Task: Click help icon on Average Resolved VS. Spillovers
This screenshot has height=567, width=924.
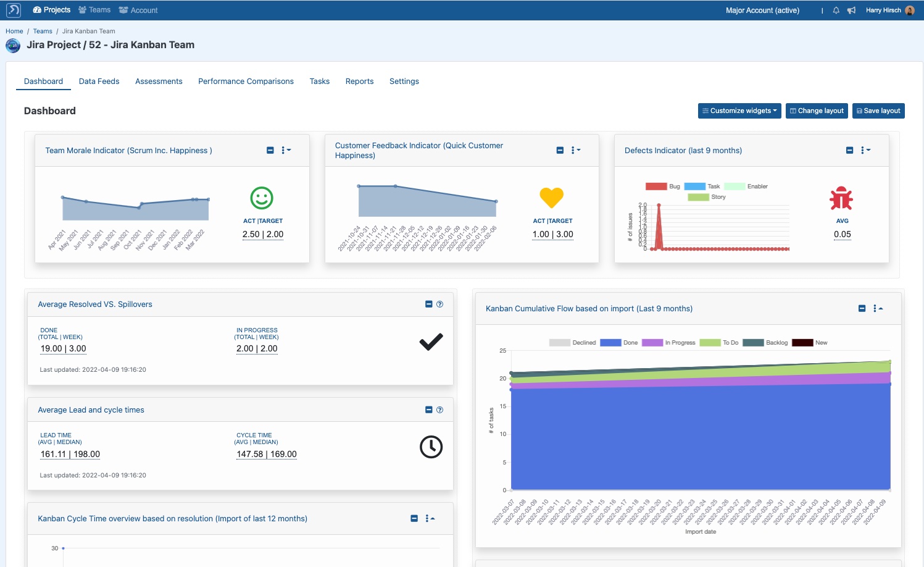Action: coord(439,304)
